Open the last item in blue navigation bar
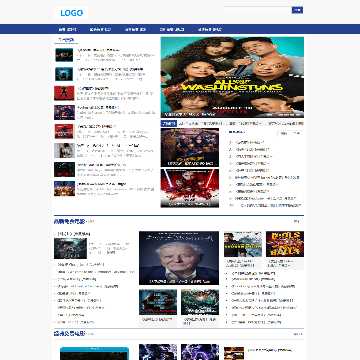Viewport: 360px width, 360px height. click(x=210, y=29)
